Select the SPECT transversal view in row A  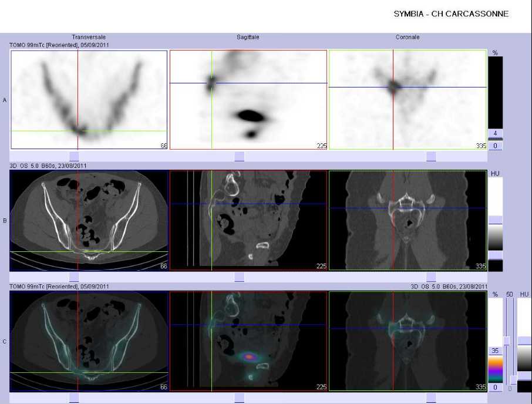pos(89,100)
